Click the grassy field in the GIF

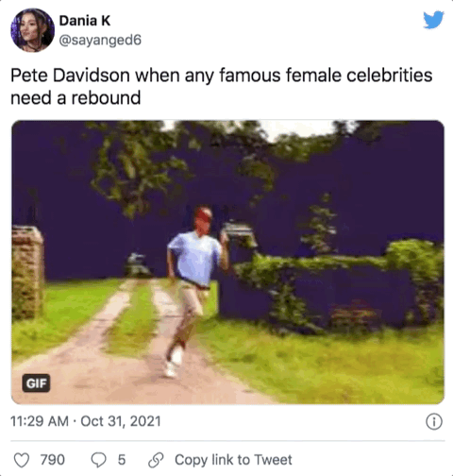pos(330,362)
